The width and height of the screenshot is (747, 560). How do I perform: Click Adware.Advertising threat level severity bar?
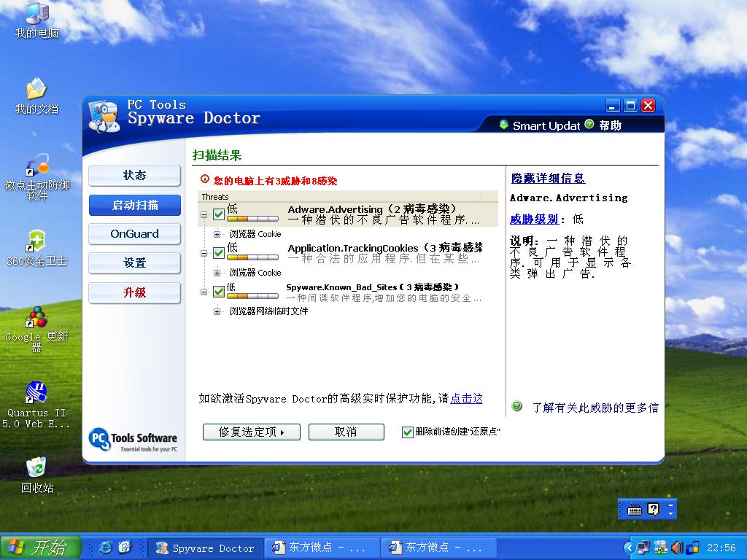click(x=252, y=218)
